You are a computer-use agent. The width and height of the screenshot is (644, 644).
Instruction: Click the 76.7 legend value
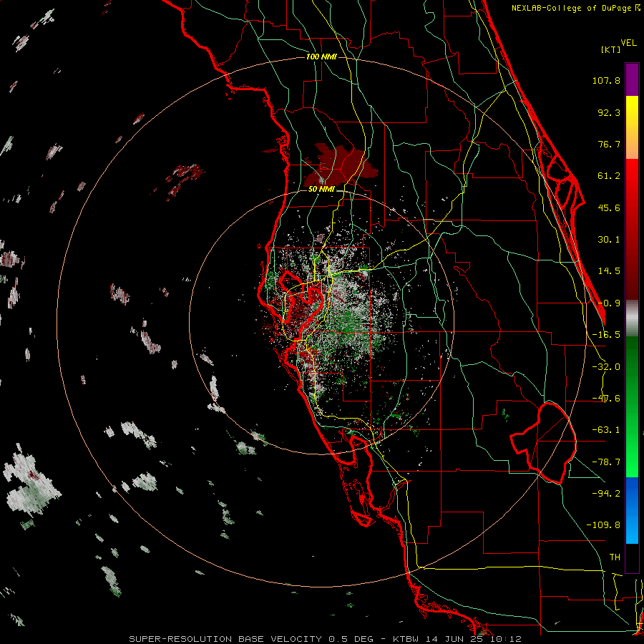(x=609, y=144)
